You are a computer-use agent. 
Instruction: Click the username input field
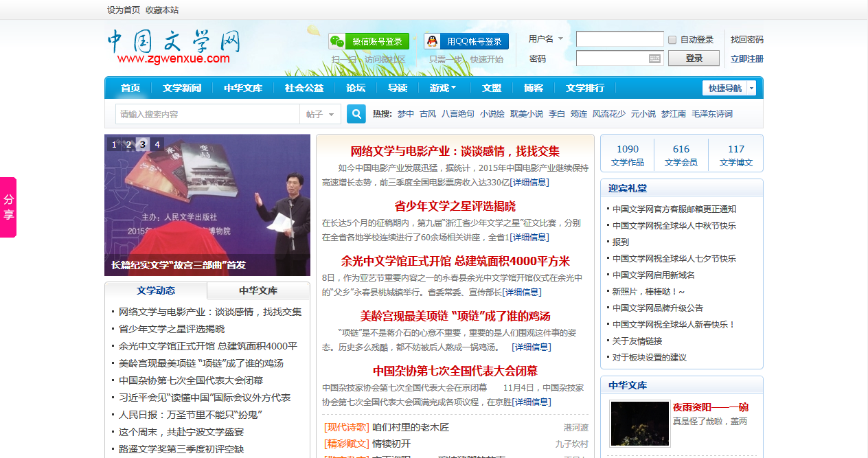point(620,39)
